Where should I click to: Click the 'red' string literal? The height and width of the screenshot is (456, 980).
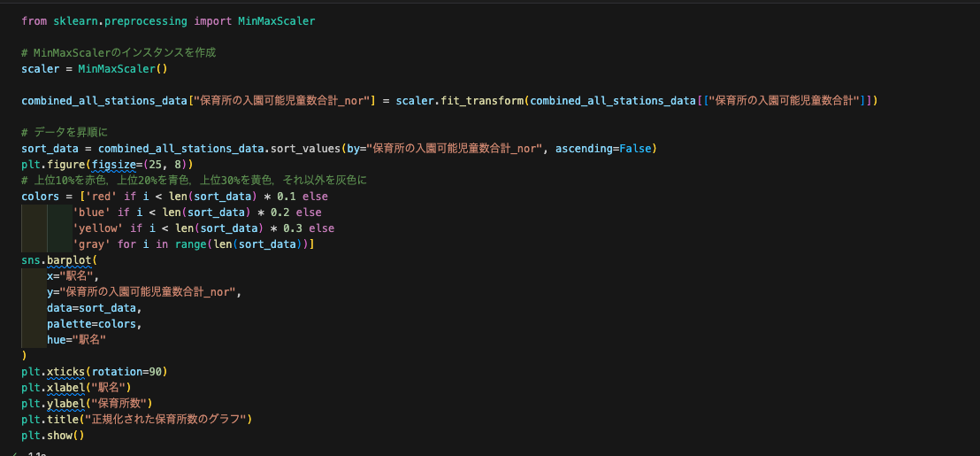(x=101, y=197)
